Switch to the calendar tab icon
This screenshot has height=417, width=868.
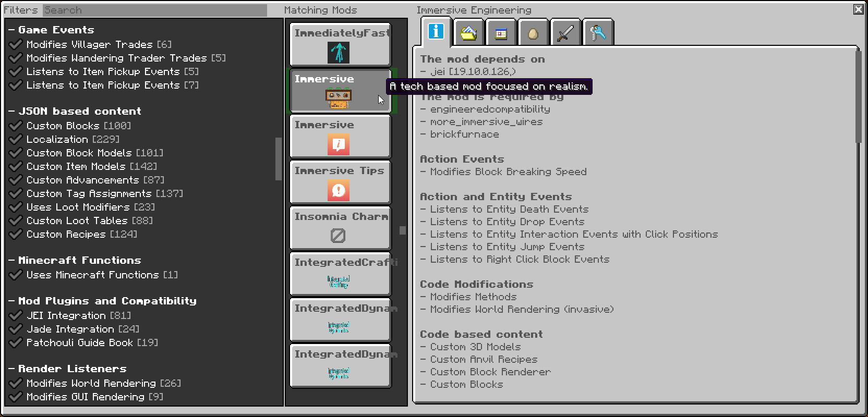tap(501, 33)
